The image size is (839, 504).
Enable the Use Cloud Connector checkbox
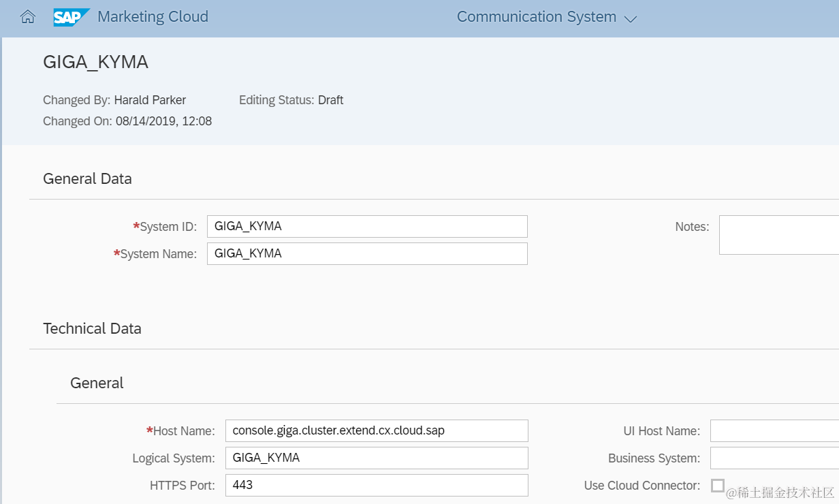coord(718,486)
